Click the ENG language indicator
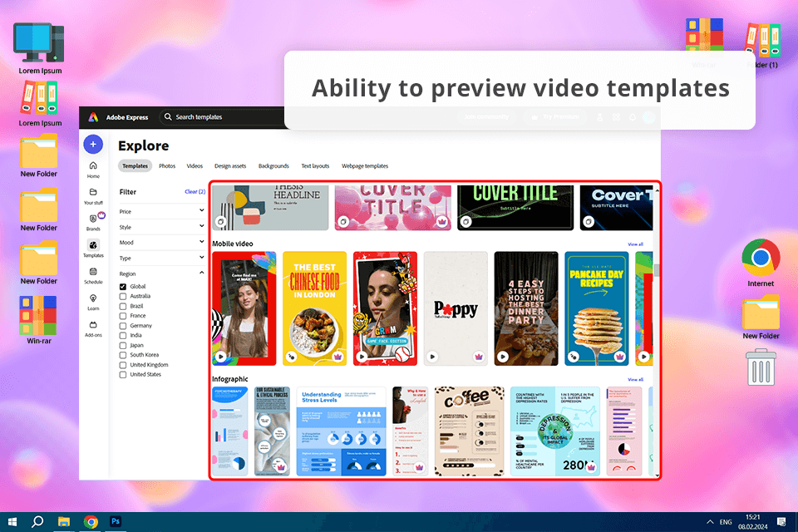 coord(726,522)
